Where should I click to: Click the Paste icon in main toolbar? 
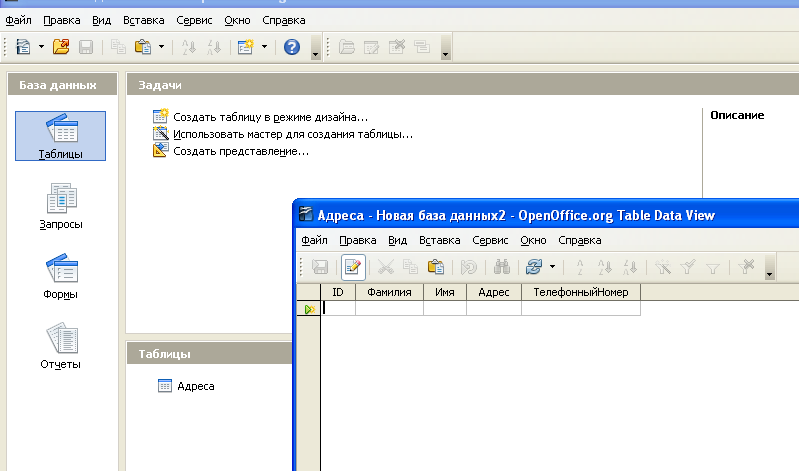point(142,47)
